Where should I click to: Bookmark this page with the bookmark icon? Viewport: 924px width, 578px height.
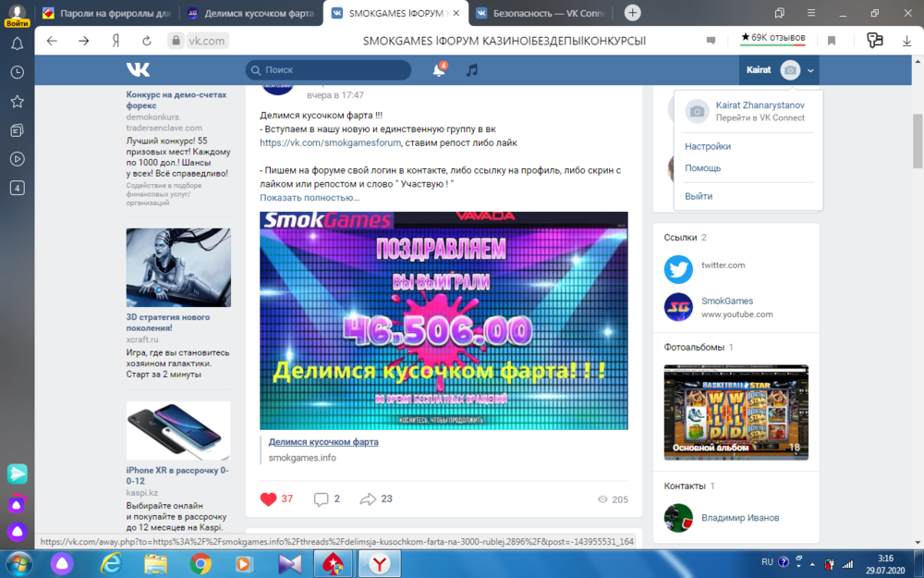(832, 41)
